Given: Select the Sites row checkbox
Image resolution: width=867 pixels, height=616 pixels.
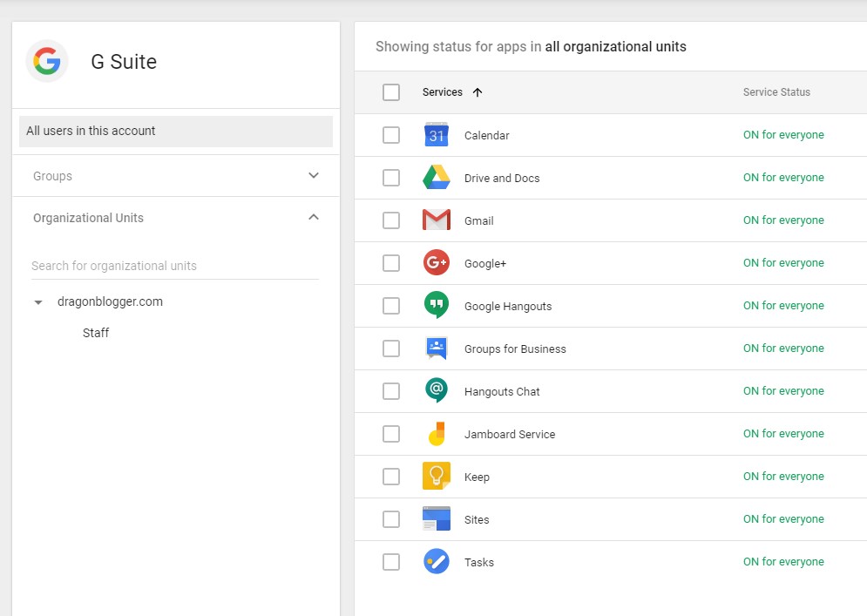Looking at the screenshot, I should click(x=391, y=519).
